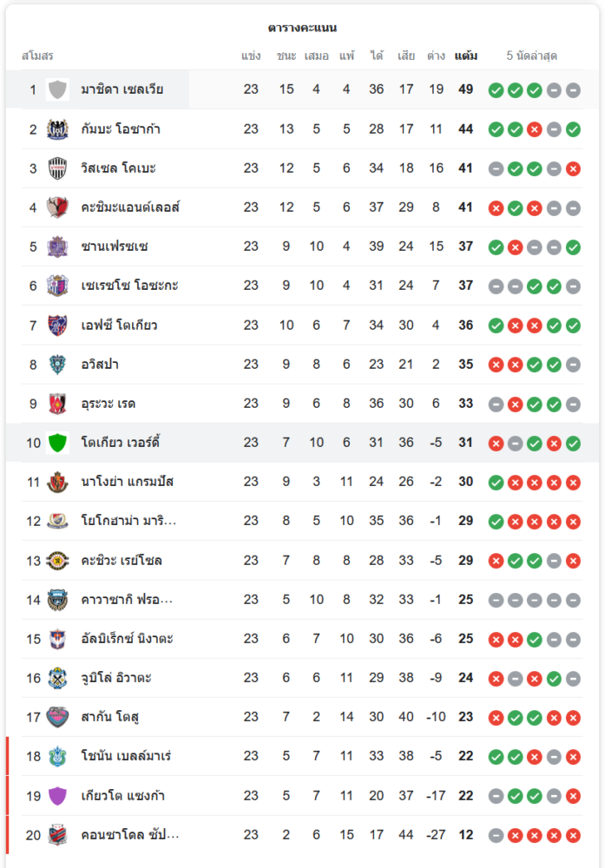The width and height of the screenshot is (605, 868).
Task: Click the Kashiwa Reysol club crest
Action: click(58, 560)
